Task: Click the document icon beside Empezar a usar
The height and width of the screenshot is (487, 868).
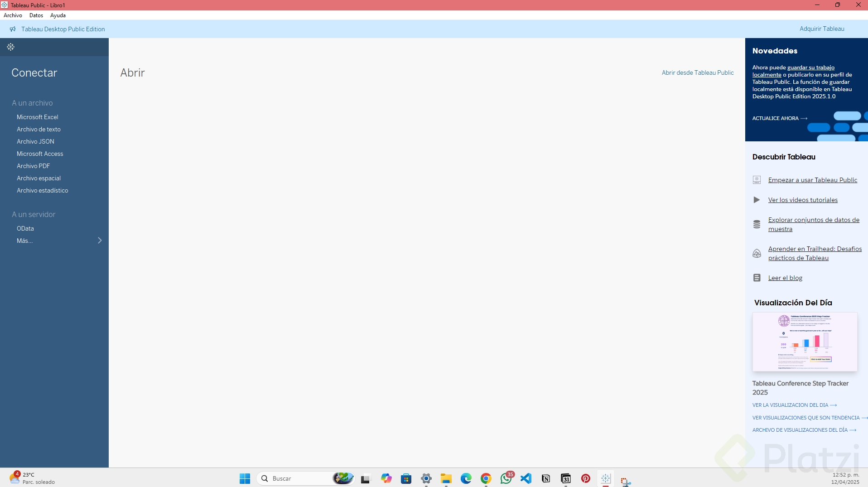Action: (x=757, y=180)
